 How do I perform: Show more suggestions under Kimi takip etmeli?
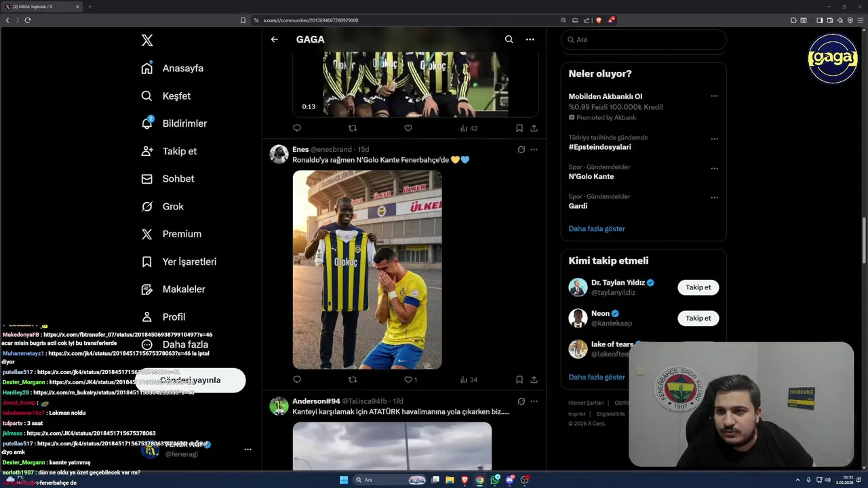tap(597, 377)
